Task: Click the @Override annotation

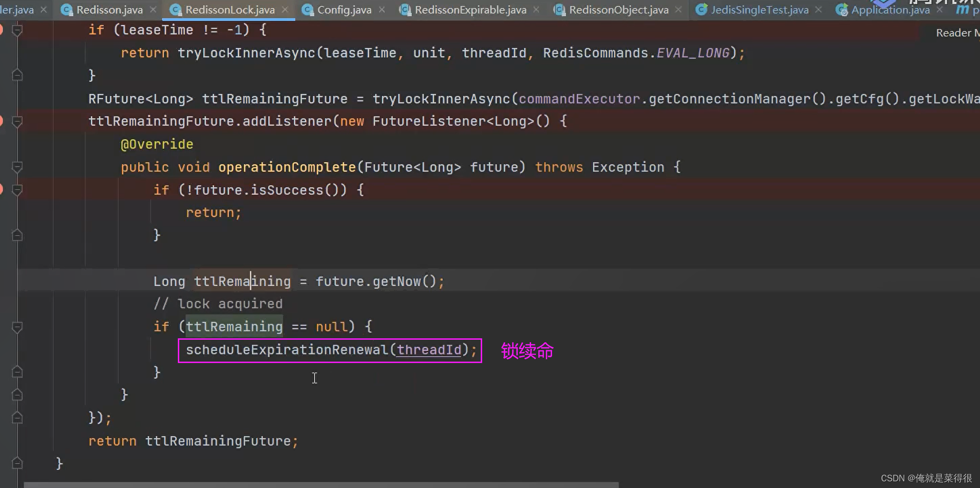Action: click(157, 144)
